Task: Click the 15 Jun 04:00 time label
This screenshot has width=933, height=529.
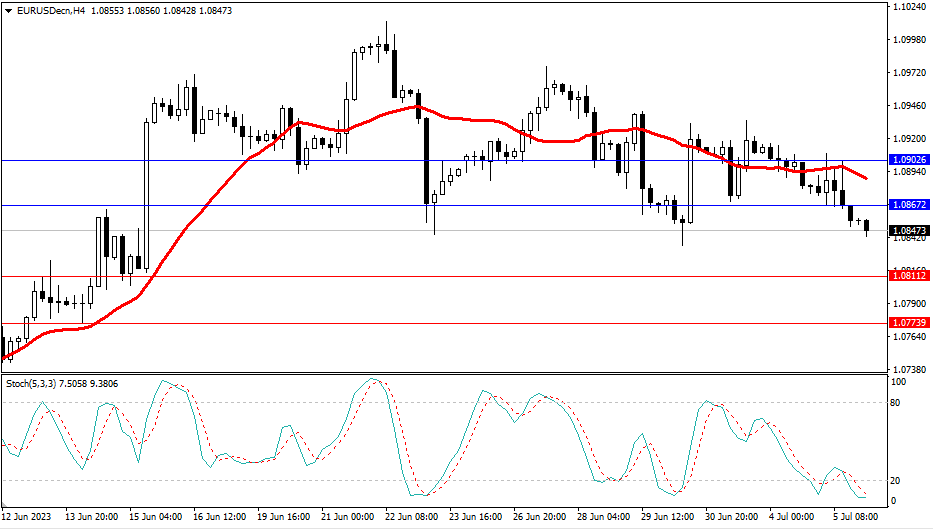Action: click(x=156, y=518)
